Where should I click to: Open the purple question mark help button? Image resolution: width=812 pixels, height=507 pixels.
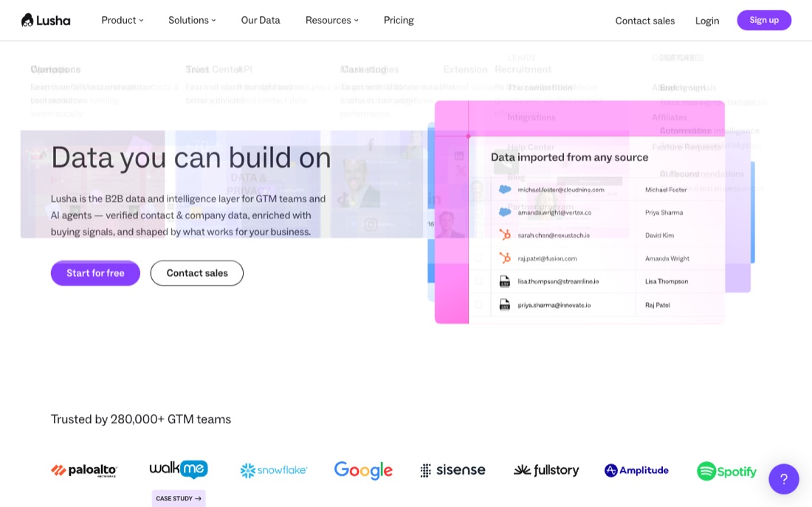783,479
